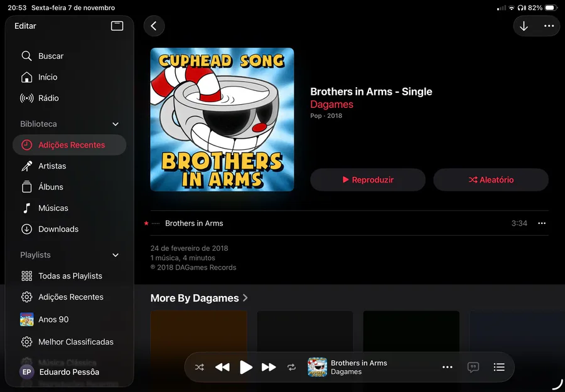This screenshot has height=392, width=565.
Task: Click the Todas as Playlists grid icon
Action: coord(26,276)
